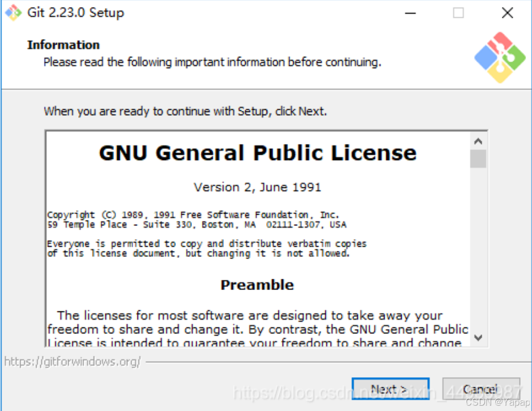The height and width of the screenshot is (411, 532).
Task: Click the "The licenses for most software" line
Action: (x=250, y=316)
